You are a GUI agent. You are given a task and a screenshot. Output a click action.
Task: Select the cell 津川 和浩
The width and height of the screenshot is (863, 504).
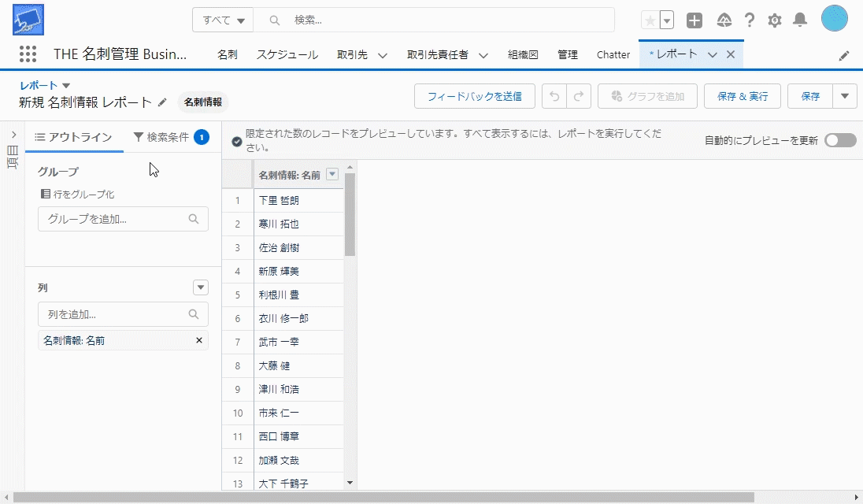pos(299,390)
